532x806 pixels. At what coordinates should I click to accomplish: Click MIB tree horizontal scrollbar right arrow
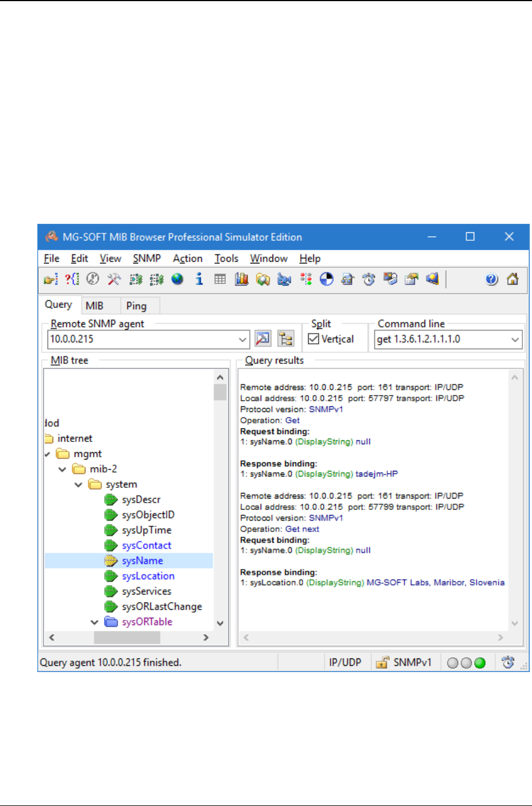(x=206, y=638)
